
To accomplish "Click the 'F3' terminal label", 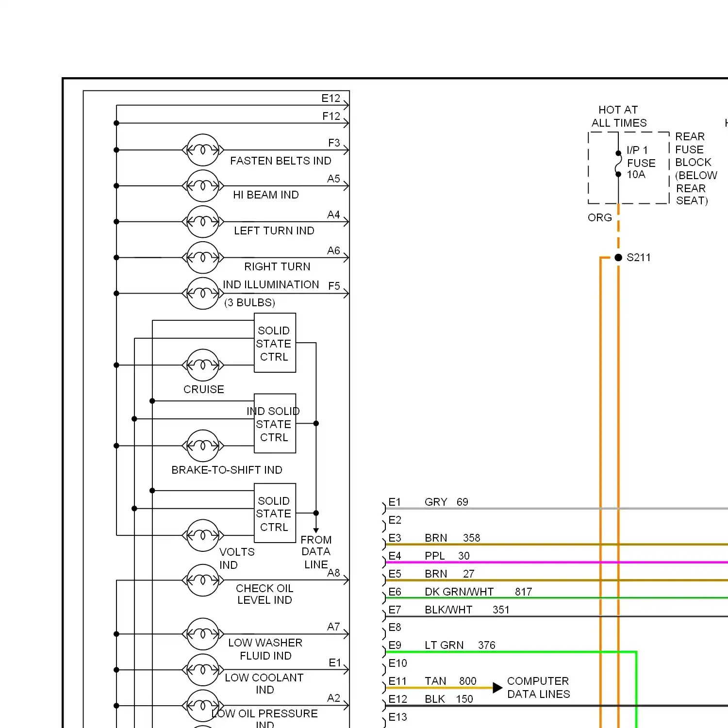I will click(334, 143).
